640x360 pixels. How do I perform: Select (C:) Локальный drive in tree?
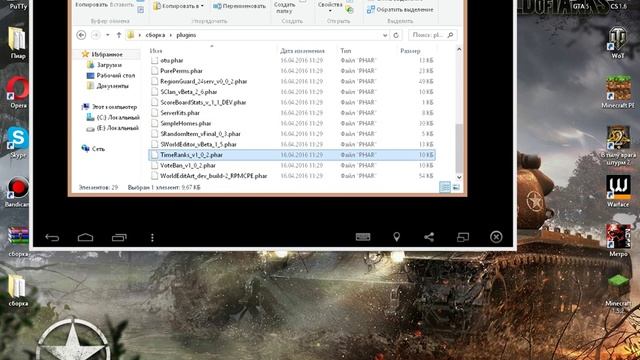113,117
